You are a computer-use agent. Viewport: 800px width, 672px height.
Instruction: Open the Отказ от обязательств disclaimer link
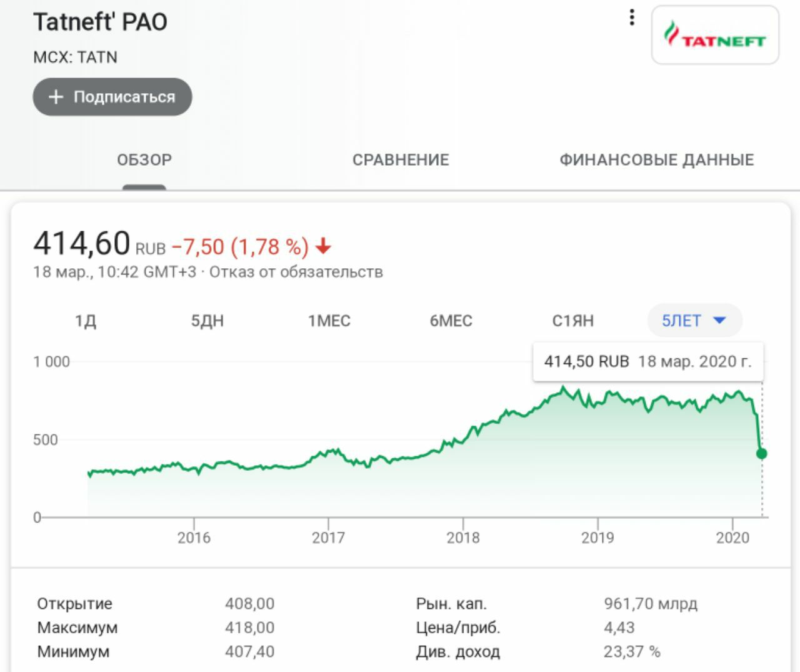point(296,272)
